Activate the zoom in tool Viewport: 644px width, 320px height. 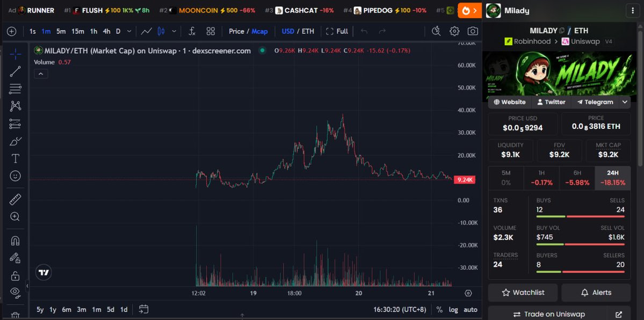pyautogui.click(x=15, y=217)
